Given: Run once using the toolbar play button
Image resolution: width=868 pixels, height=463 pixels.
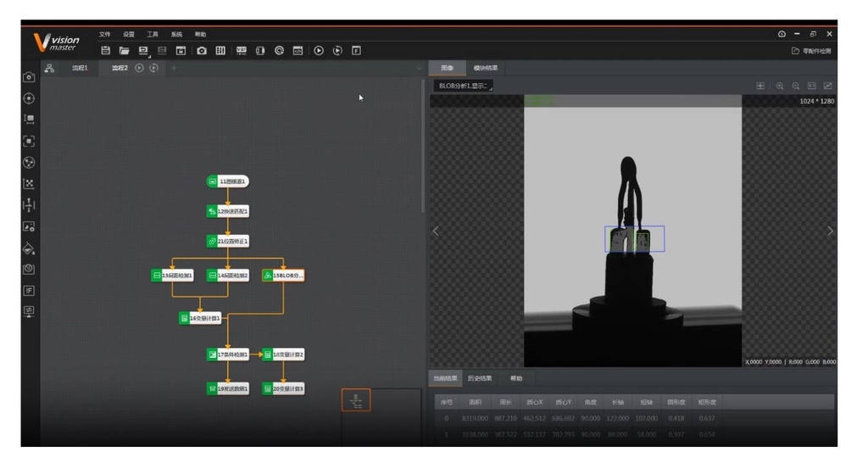Looking at the screenshot, I should click(x=320, y=51).
